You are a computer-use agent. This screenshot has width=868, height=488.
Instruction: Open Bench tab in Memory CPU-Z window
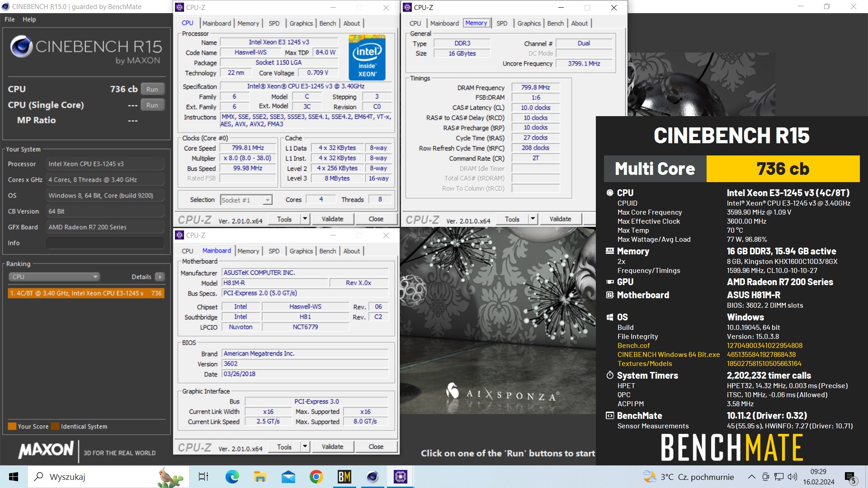pyautogui.click(x=556, y=23)
